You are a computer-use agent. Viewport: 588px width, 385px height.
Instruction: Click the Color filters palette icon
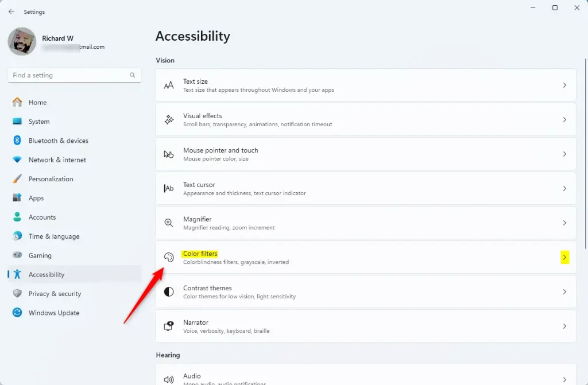[x=169, y=258]
